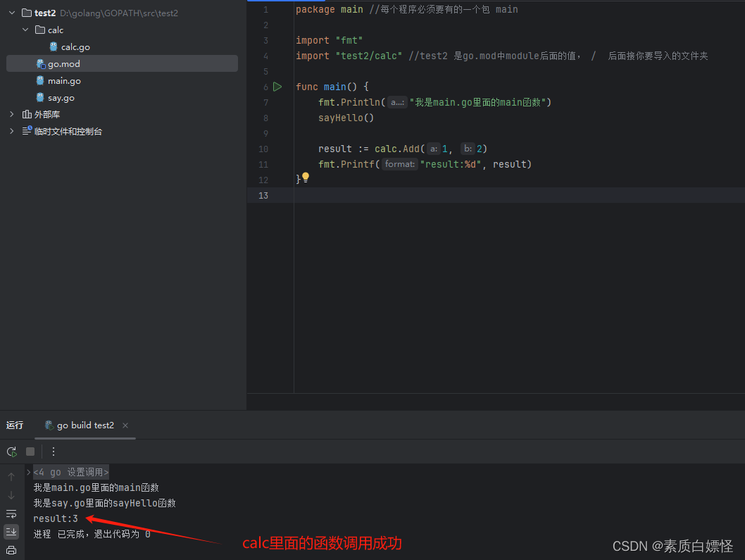Click the yellow lightbulb quick-fix icon
Viewport: 745px width, 560px height.
coord(306,178)
